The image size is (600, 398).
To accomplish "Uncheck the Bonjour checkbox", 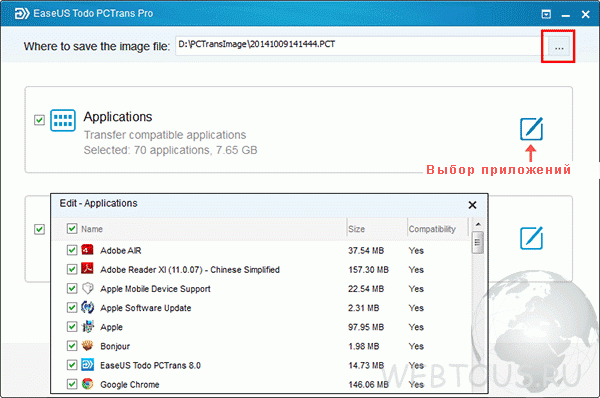I will click(x=72, y=346).
